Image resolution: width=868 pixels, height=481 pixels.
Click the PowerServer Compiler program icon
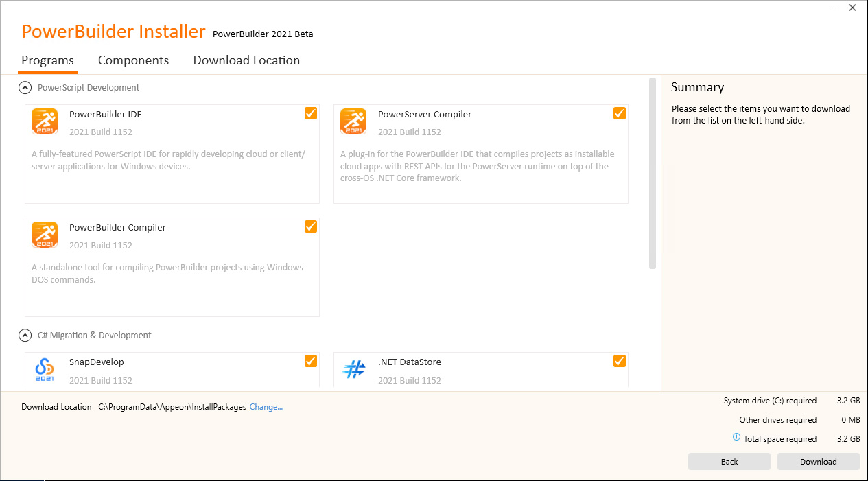pyautogui.click(x=353, y=121)
